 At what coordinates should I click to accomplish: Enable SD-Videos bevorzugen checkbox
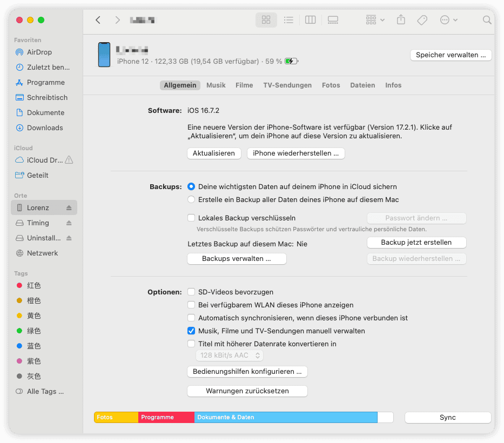coord(191,292)
